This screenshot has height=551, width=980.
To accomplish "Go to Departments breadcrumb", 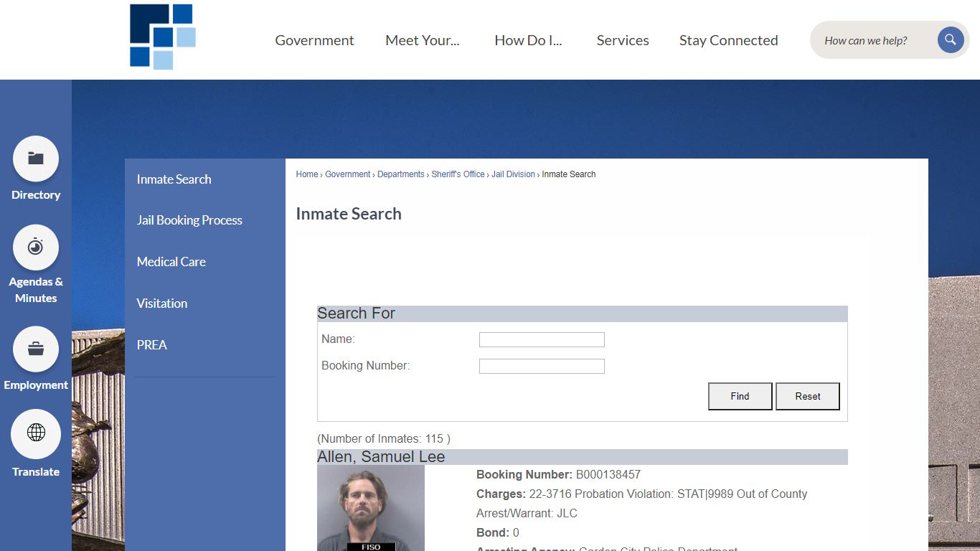I will pos(401,174).
